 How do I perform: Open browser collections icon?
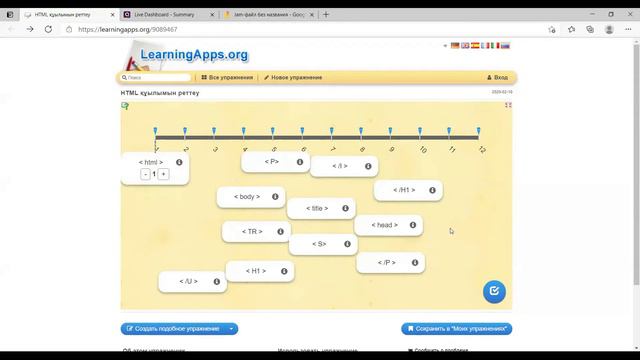(x=590, y=29)
